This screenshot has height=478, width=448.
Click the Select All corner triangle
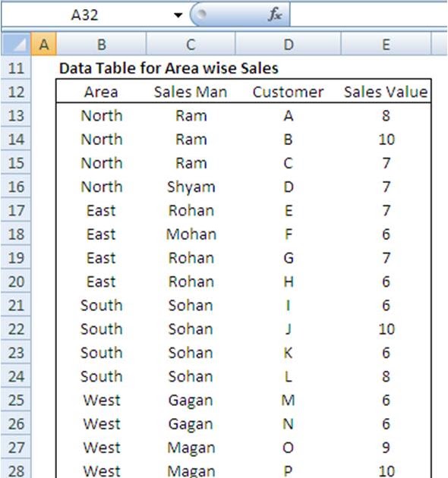coord(16,44)
